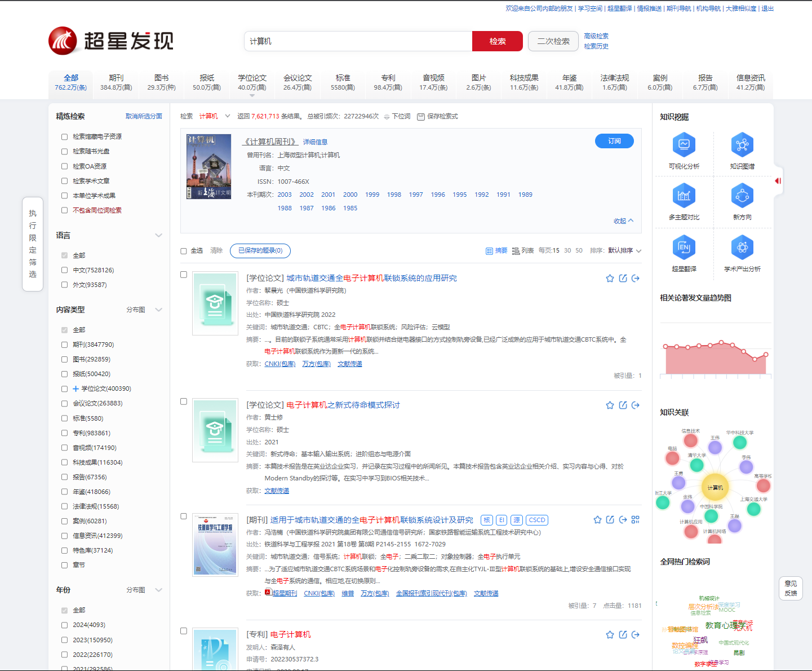Switch to the 音视频 tab
812x671 pixels.
(x=433, y=82)
